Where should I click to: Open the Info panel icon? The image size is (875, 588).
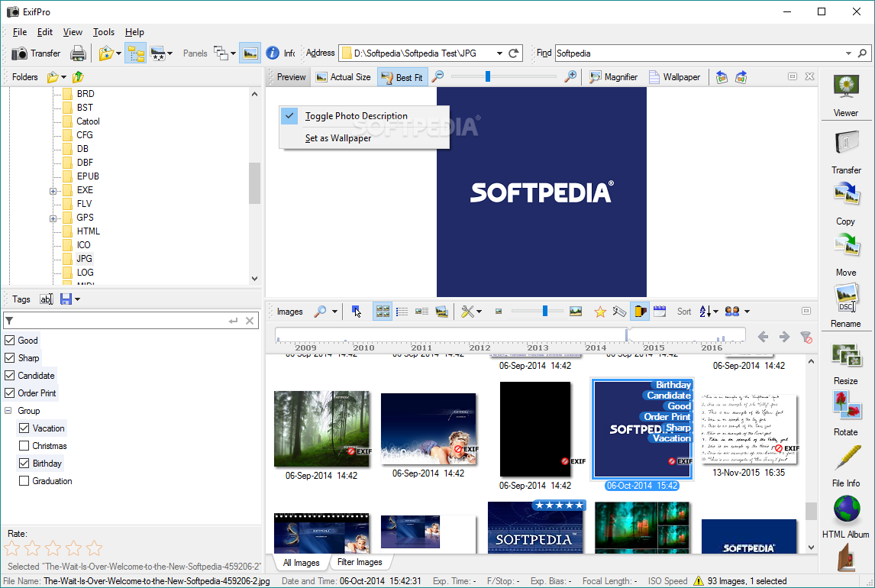click(x=273, y=53)
